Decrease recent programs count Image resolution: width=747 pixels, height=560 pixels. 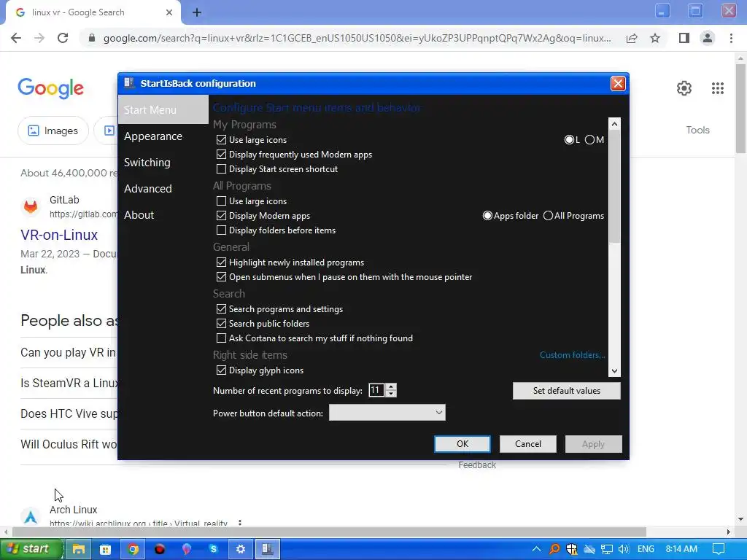coord(391,394)
